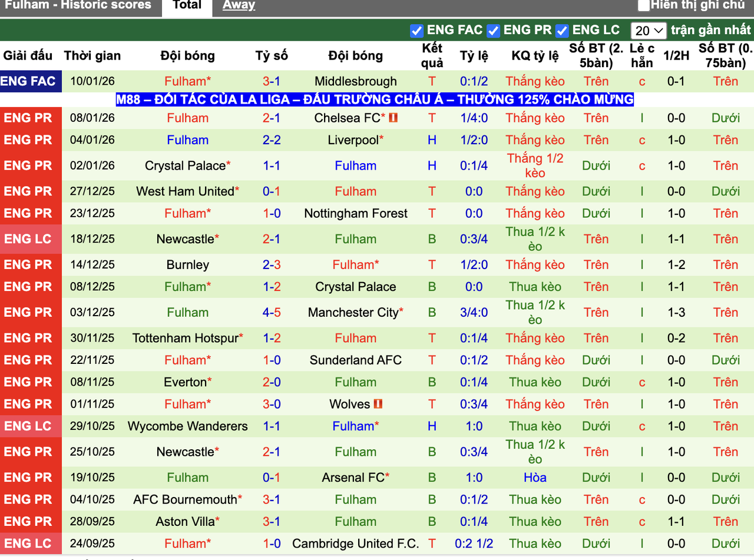Screen dimensions: 754x560
Task: Switch to the Away tab
Action: coord(239,5)
